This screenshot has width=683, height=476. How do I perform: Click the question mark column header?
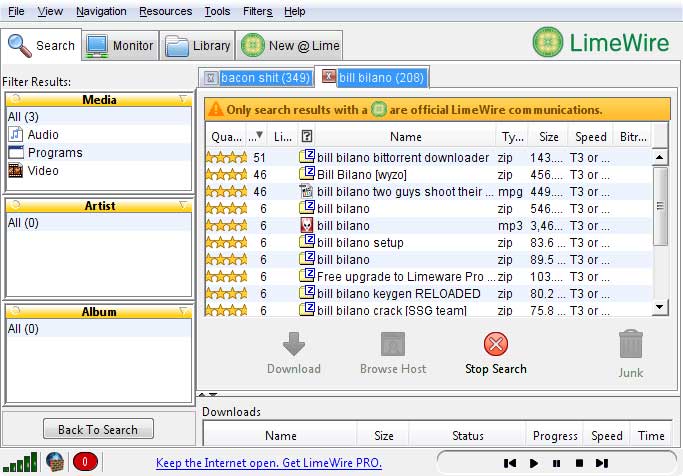(x=307, y=137)
